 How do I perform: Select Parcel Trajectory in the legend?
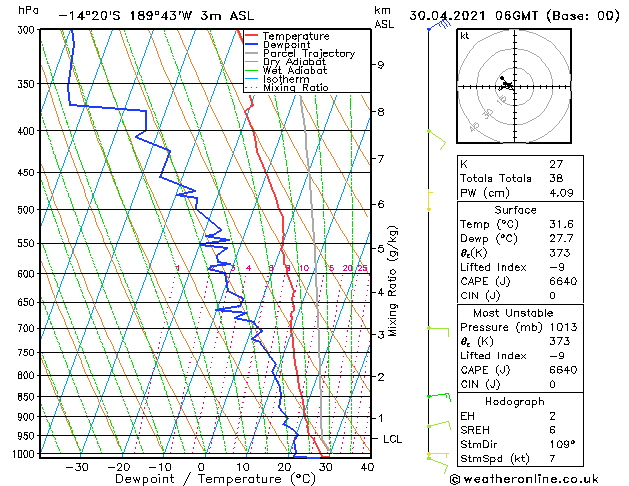click(308, 54)
